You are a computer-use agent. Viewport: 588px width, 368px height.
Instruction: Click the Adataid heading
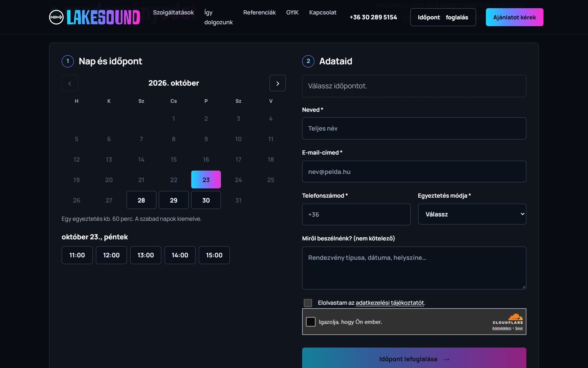(336, 61)
